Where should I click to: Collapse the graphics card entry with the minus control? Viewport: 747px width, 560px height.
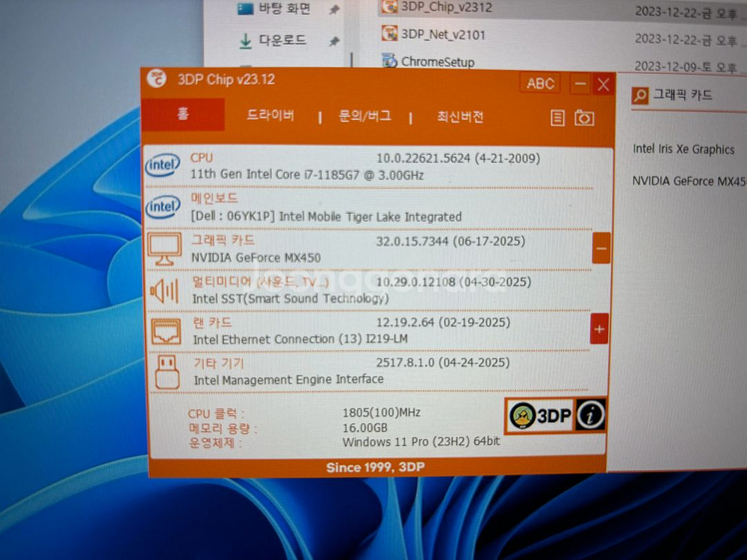(x=601, y=248)
